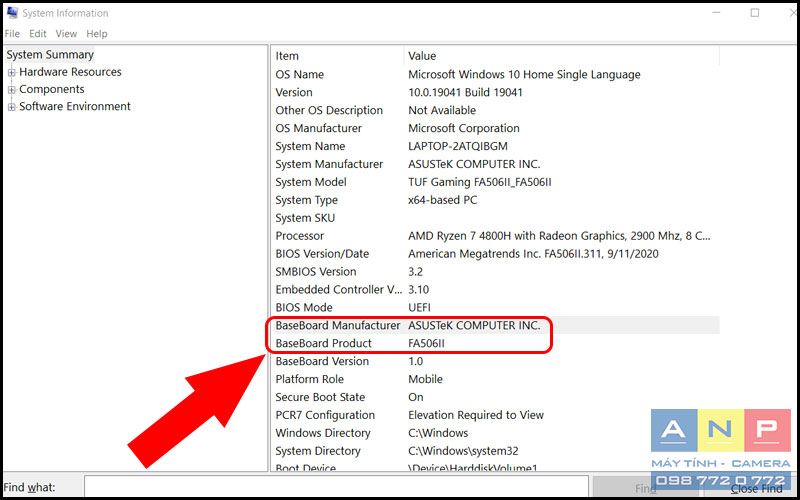Select the BaseBoard Version row label
Viewport: 800px width, 500px height.
tap(322, 361)
